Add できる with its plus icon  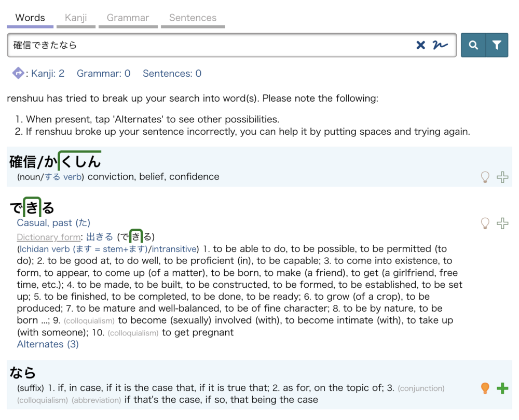tap(502, 223)
